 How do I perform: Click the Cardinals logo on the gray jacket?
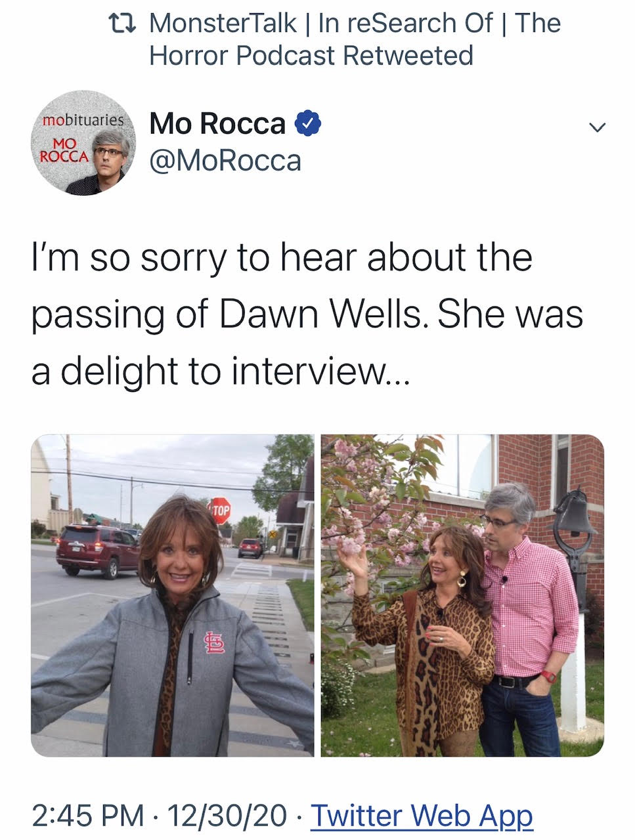pos(214,642)
